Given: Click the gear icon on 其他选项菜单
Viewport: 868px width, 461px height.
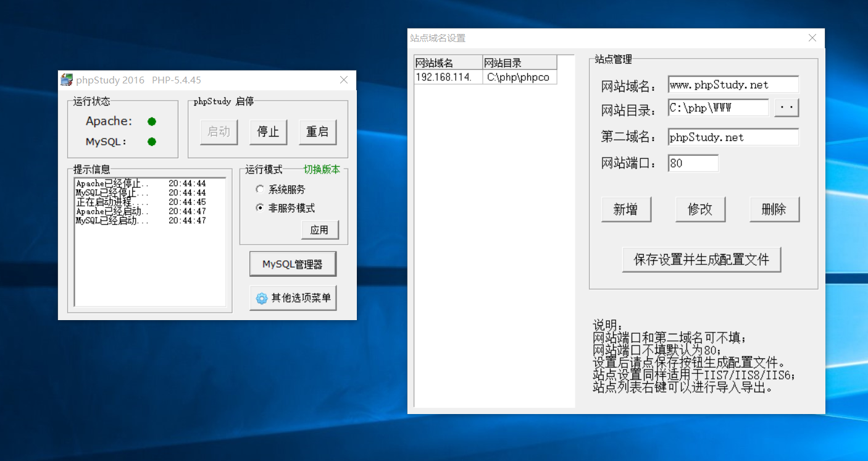Looking at the screenshot, I should (262, 298).
